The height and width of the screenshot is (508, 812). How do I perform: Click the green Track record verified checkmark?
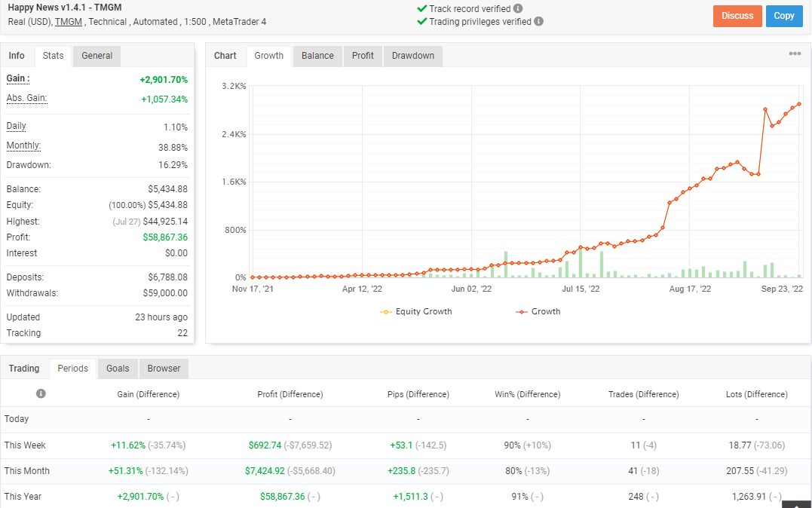(x=422, y=9)
